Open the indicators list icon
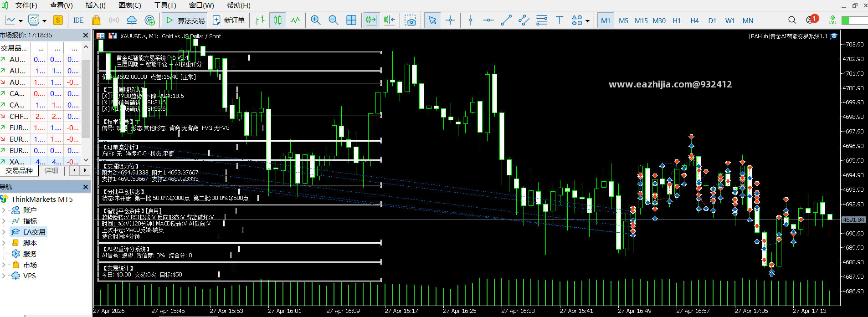The height and width of the screenshot is (317, 868). point(34,20)
